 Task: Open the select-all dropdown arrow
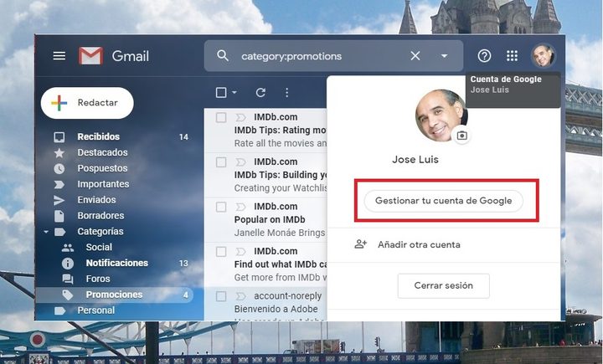[x=234, y=93]
